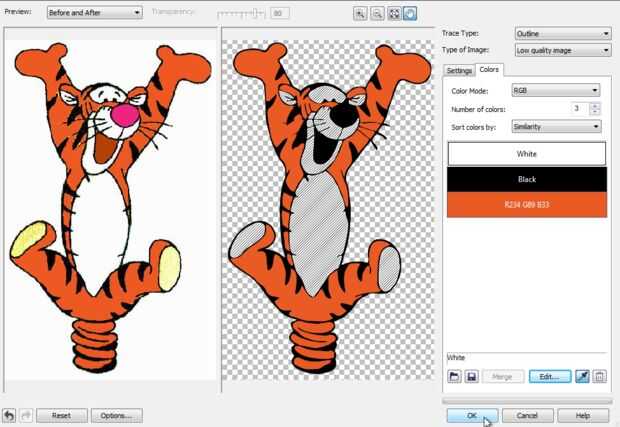Open the Trace Type dropdown
This screenshot has width=620, height=427.
point(563,34)
